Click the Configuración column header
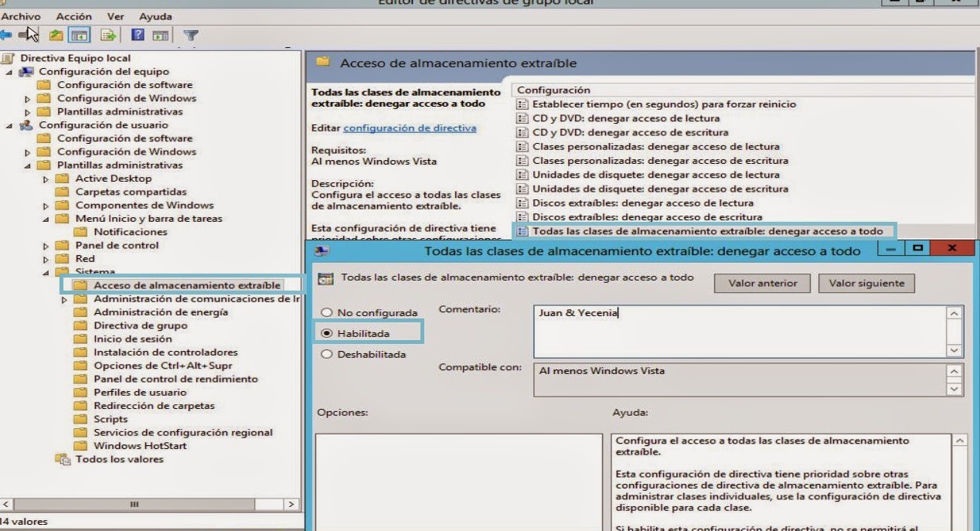 tap(553, 90)
